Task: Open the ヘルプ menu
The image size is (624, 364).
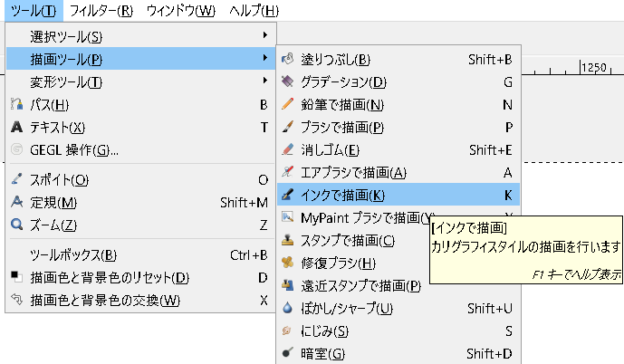Action: pos(254,11)
